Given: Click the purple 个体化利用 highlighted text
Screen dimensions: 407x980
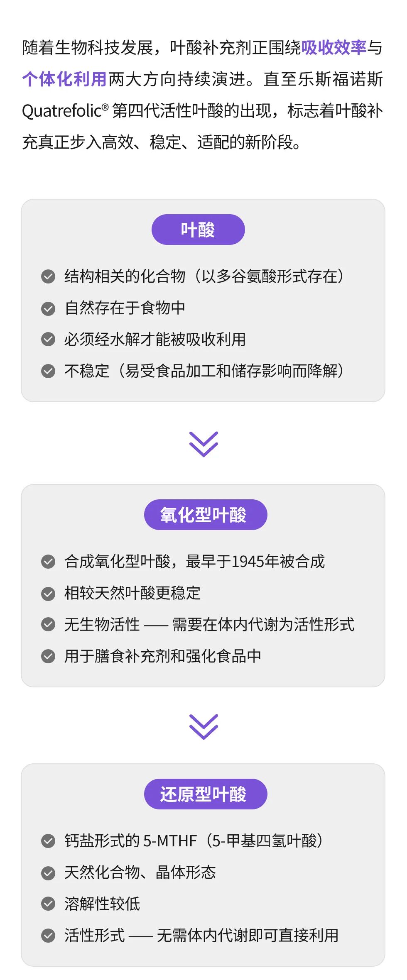Looking at the screenshot, I should (x=65, y=79).
